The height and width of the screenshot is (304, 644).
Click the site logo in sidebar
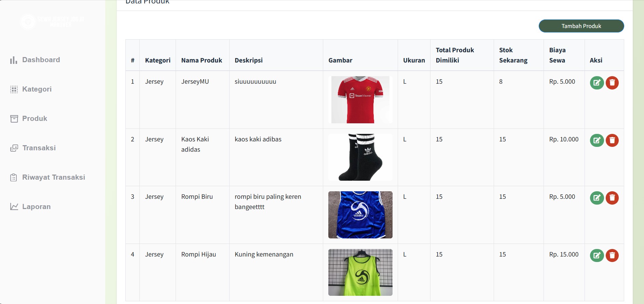(x=51, y=22)
